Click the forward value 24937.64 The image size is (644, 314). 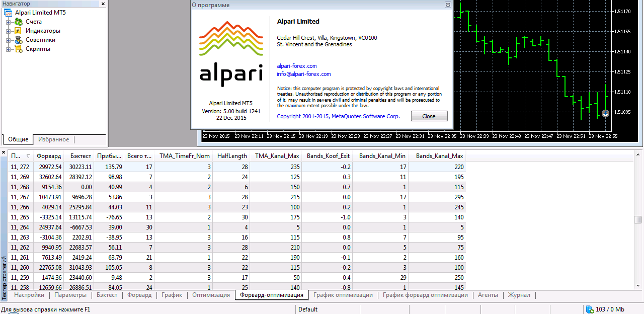[x=49, y=227]
